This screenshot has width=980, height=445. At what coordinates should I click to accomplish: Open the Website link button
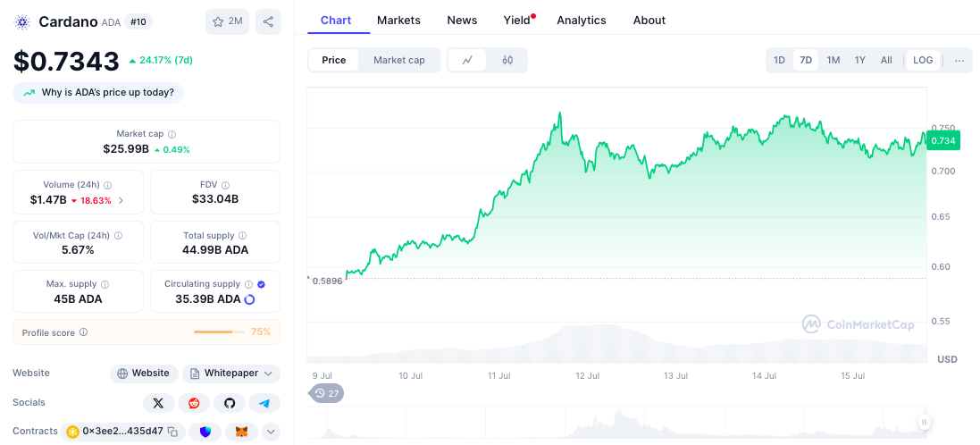144,374
